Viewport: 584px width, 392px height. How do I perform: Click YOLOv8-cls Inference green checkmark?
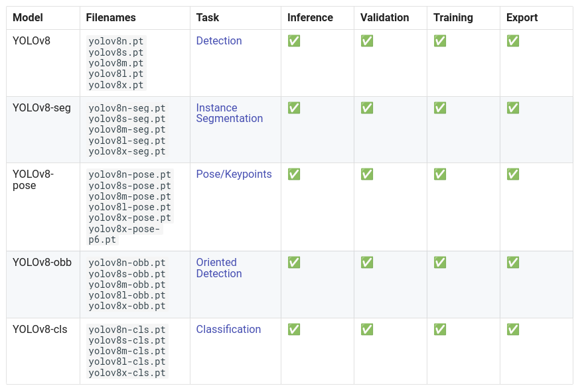pos(294,330)
